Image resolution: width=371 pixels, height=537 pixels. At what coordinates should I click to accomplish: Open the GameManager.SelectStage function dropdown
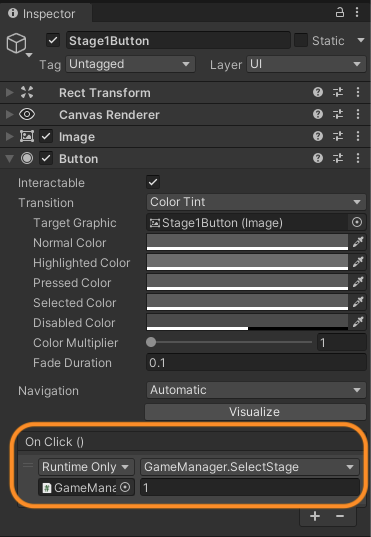point(249,467)
